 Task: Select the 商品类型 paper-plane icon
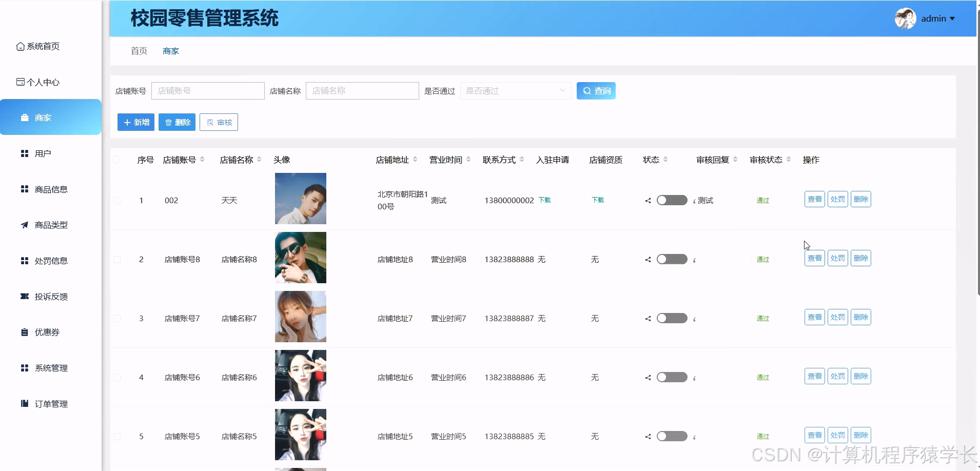coord(24,225)
